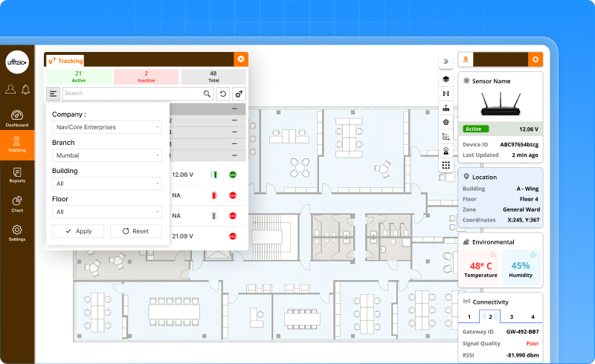
Task: Expand the map toolbar with double chevron
Action: click(x=446, y=62)
